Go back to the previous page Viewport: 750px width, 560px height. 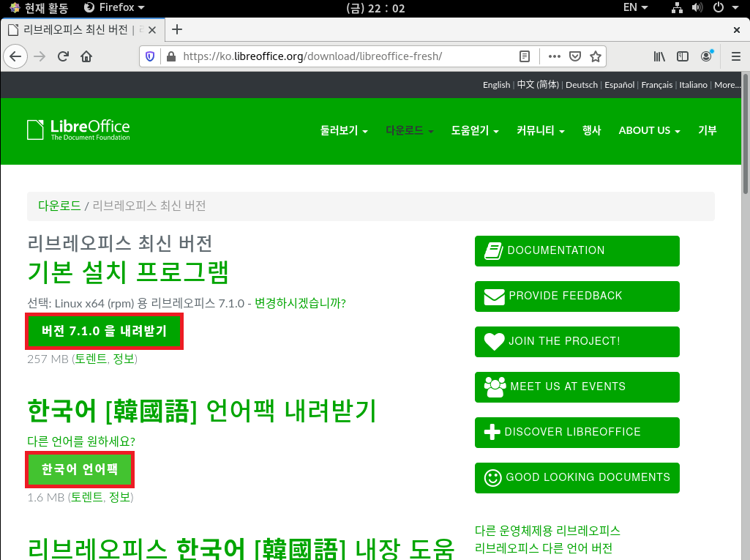[15, 56]
